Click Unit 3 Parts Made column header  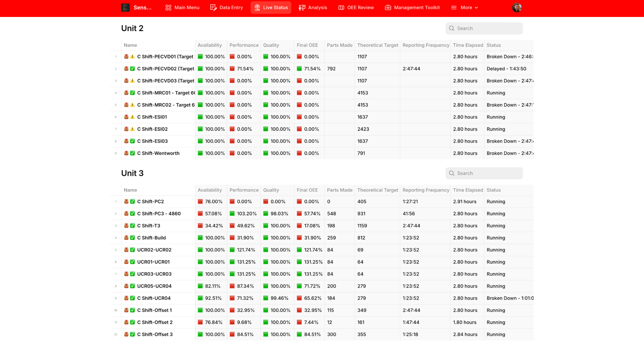[x=340, y=190]
